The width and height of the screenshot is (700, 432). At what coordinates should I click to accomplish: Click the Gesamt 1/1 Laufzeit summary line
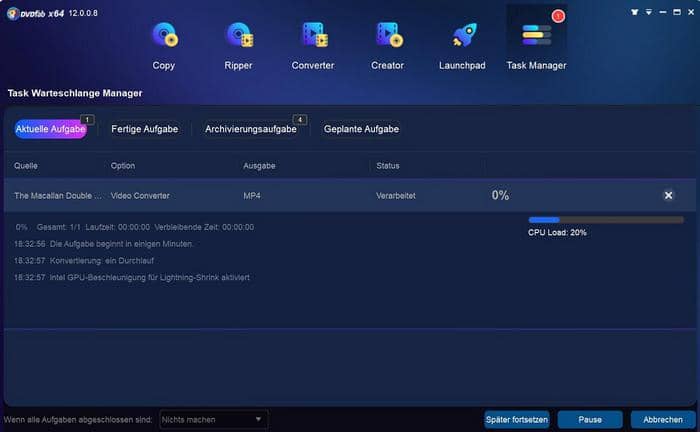click(x=134, y=227)
